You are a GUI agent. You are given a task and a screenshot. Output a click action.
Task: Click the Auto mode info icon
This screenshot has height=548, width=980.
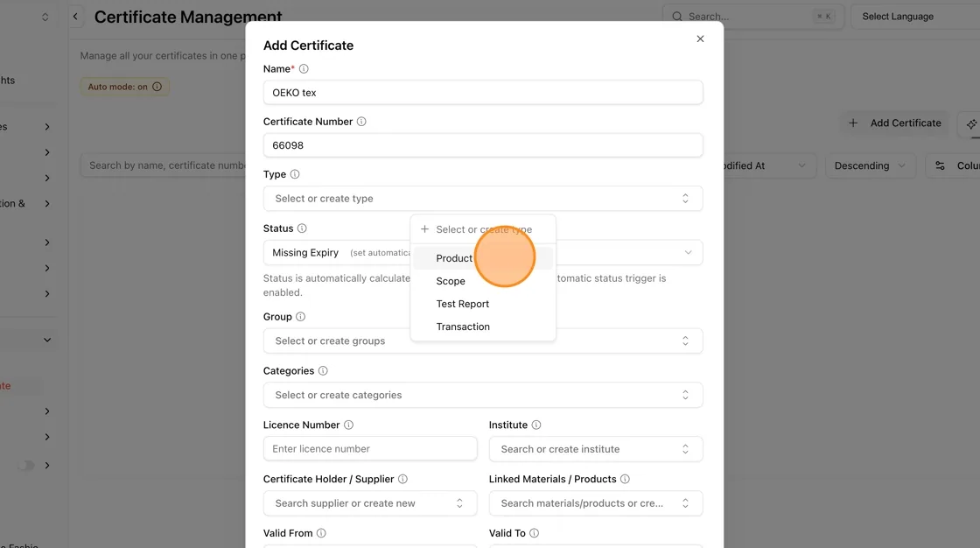157,87
